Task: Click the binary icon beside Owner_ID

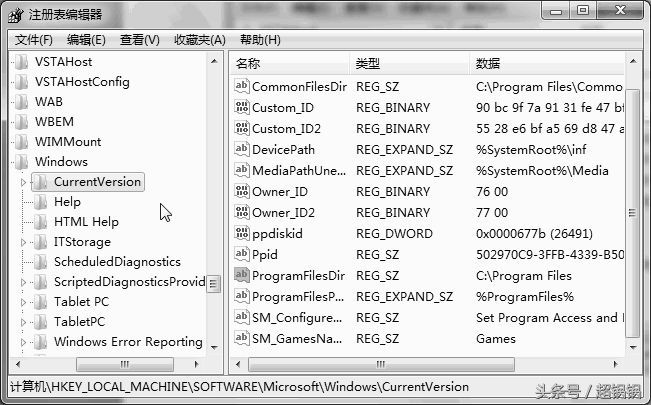Action: point(242,191)
